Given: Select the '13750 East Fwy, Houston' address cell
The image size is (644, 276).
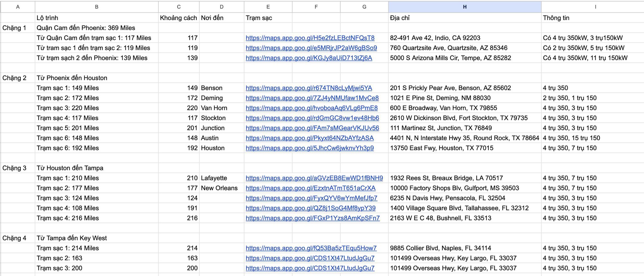Looking at the screenshot, I should click(465, 148).
